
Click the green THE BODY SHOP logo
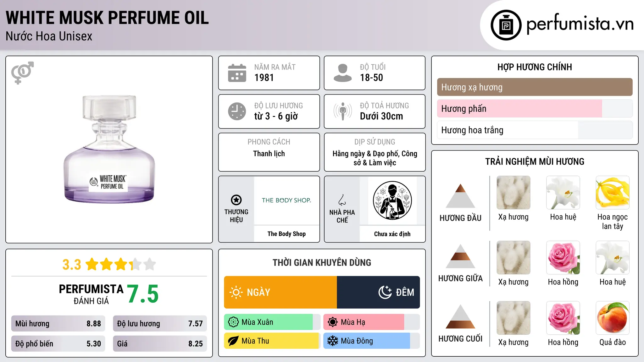(x=286, y=200)
